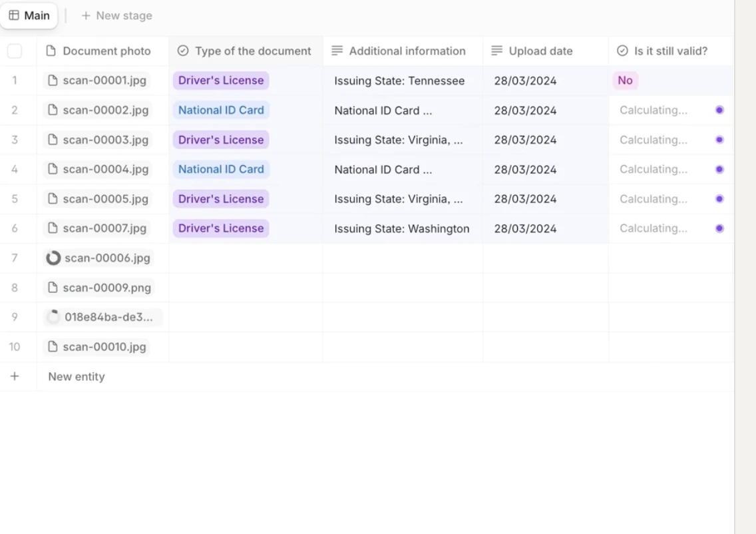Open file scan-00007.jpg
The image size is (756, 534).
[96, 228]
